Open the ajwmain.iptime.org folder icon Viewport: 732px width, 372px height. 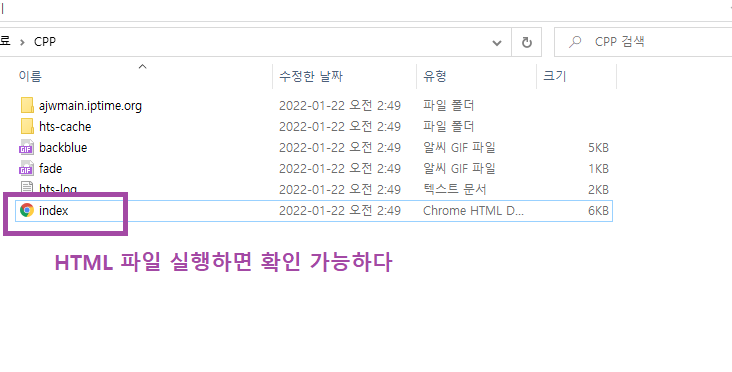pos(28,105)
